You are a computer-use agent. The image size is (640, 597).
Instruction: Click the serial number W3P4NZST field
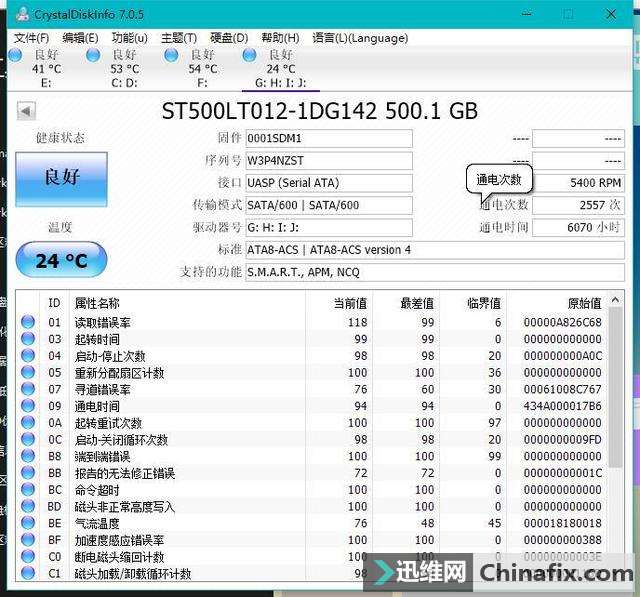coord(328,161)
